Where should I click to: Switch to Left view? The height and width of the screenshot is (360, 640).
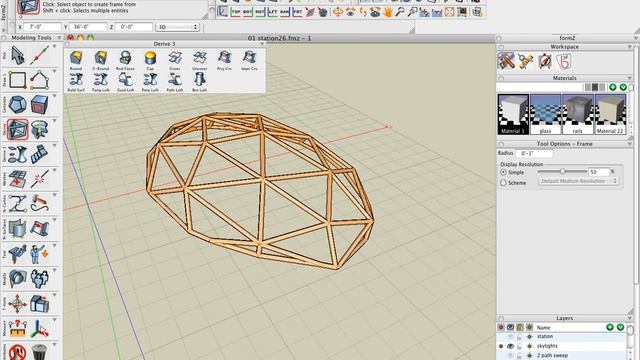(x=272, y=12)
